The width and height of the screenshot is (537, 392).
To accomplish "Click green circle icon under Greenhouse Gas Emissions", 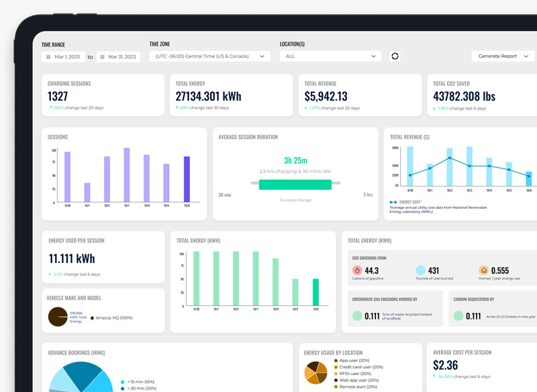I will pyautogui.click(x=357, y=315).
